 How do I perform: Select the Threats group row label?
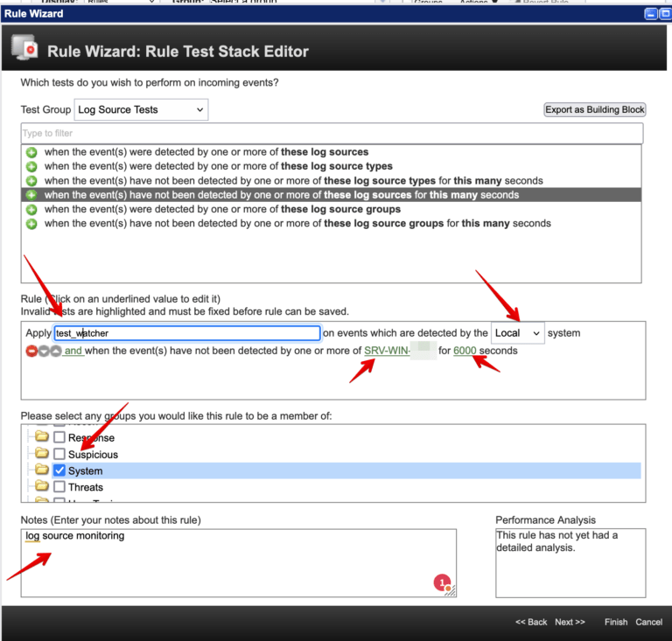(x=86, y=487)
